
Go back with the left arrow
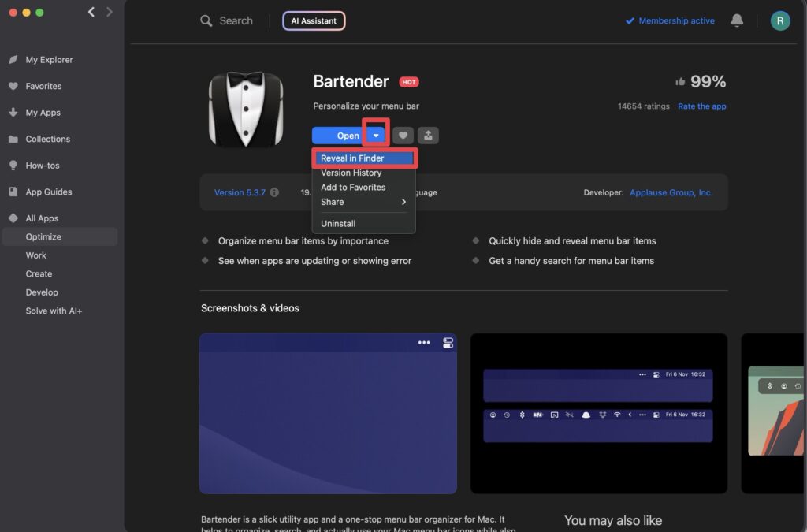(x=91, y=12)
